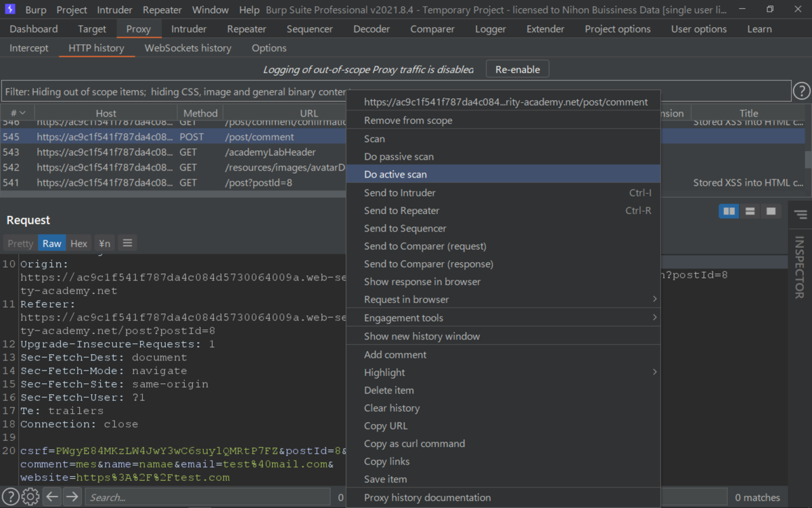Viewport: 812px width, 508px height.
Task: Choose Clear history from context menu
Action: click(x=503, y=408)
